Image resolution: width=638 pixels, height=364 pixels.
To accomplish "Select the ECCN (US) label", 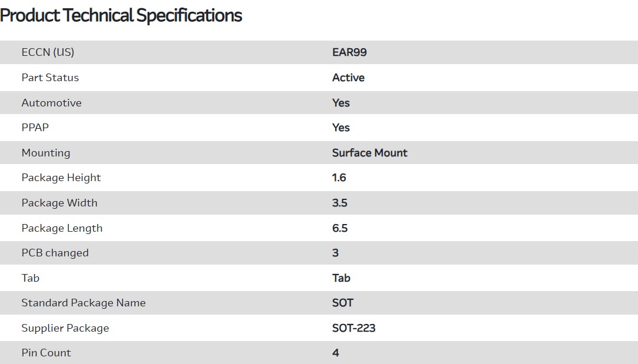I will click(x=48, y=52).
